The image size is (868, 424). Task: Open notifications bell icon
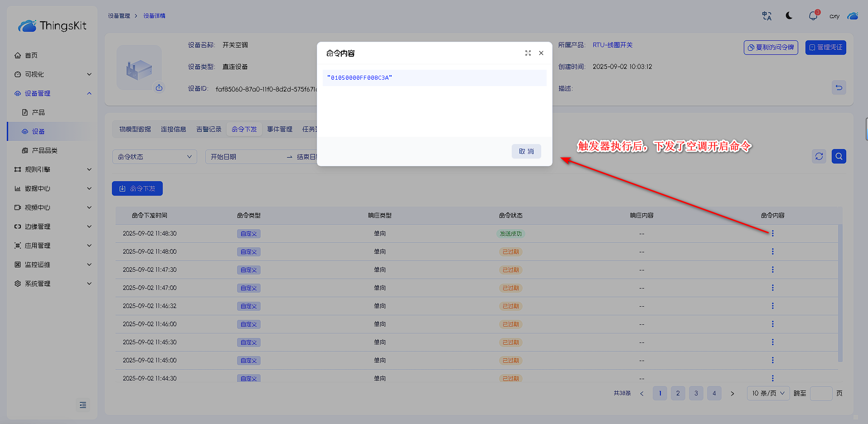click(813, 16)
